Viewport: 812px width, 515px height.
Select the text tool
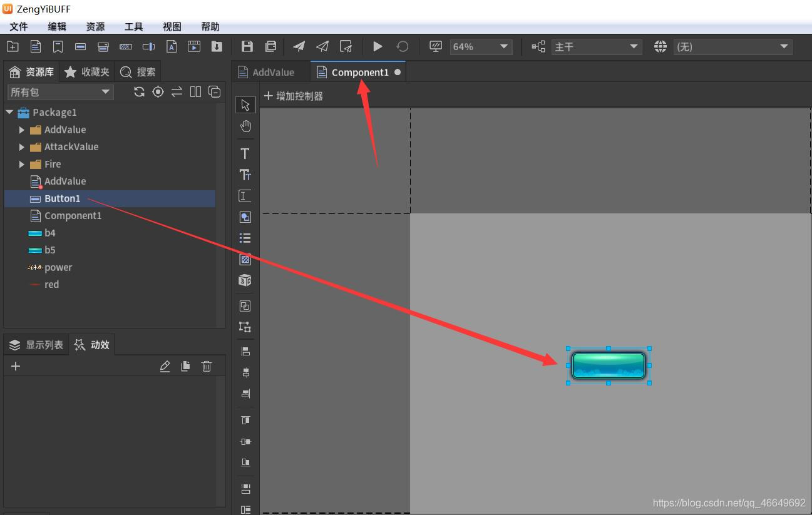[x=245, y=154]
